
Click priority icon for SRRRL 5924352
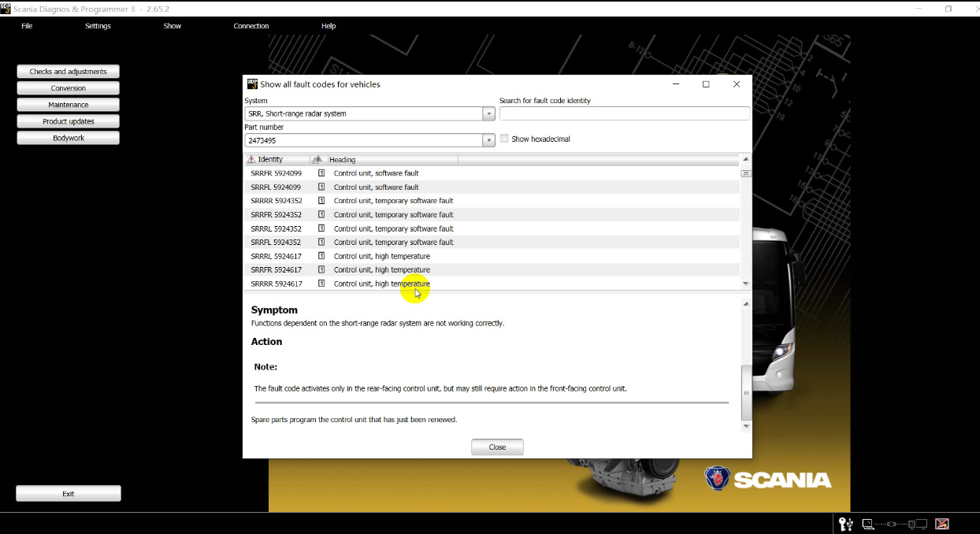coord(321,228)
